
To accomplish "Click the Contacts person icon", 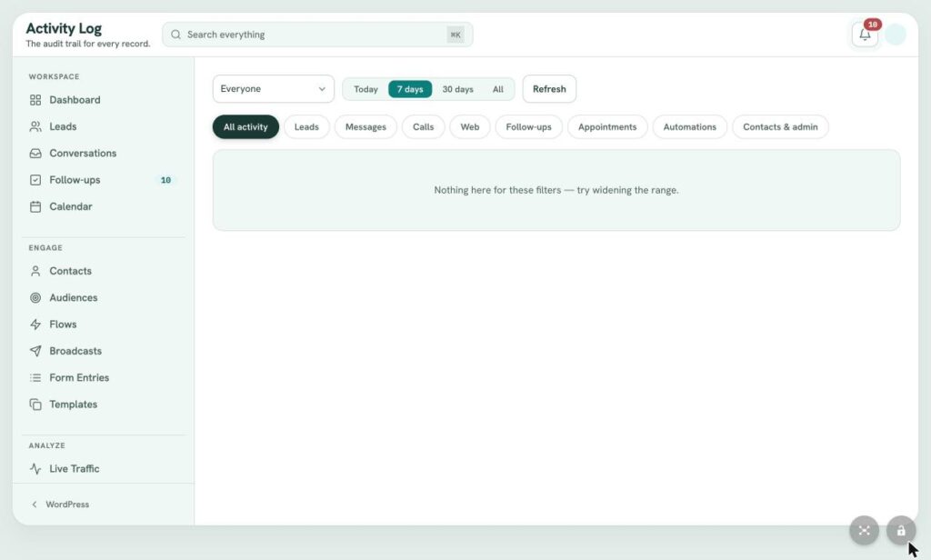I will [x=35, y=271].
